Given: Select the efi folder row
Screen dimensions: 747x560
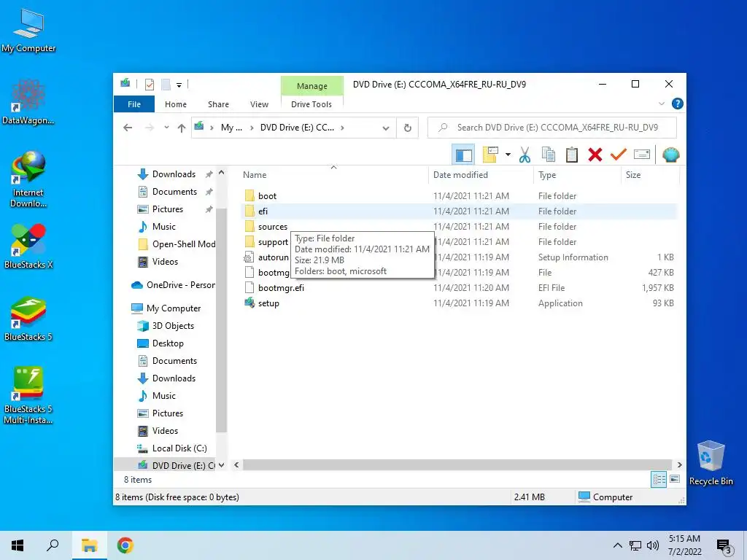Looking at the screenshot, I should 460,211.
